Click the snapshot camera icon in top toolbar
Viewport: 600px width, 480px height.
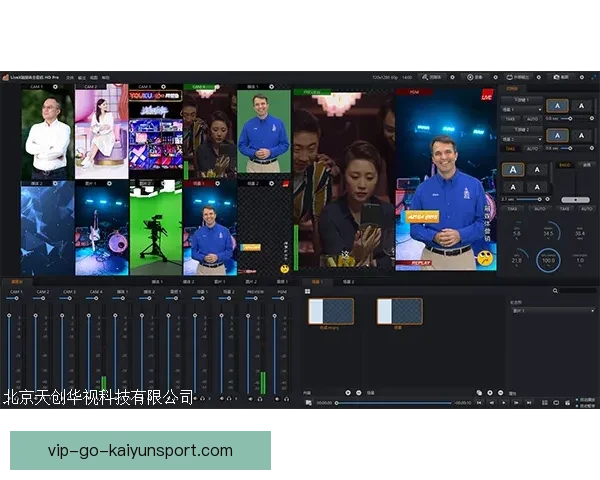click(x=557, y=76)
